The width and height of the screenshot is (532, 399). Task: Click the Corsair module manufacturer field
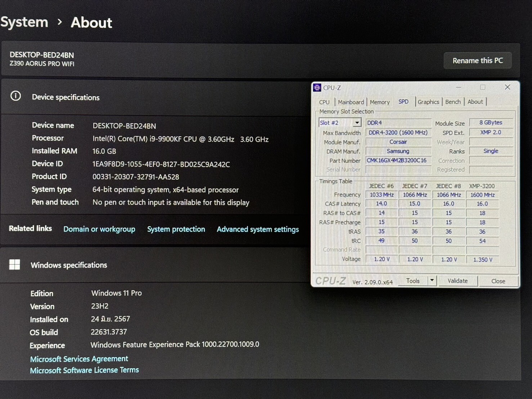pyautogui.click(x=398, y=142)
